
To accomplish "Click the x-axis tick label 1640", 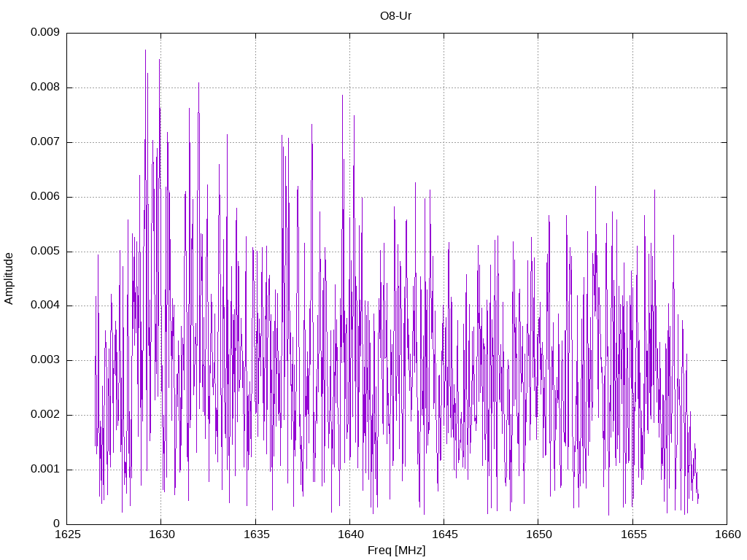I will (x=351, y=534).
